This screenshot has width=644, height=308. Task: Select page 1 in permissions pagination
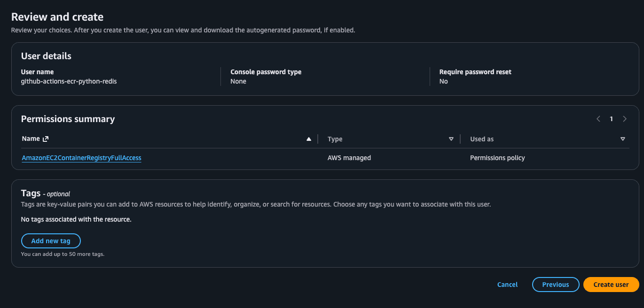tap(611, 119)
